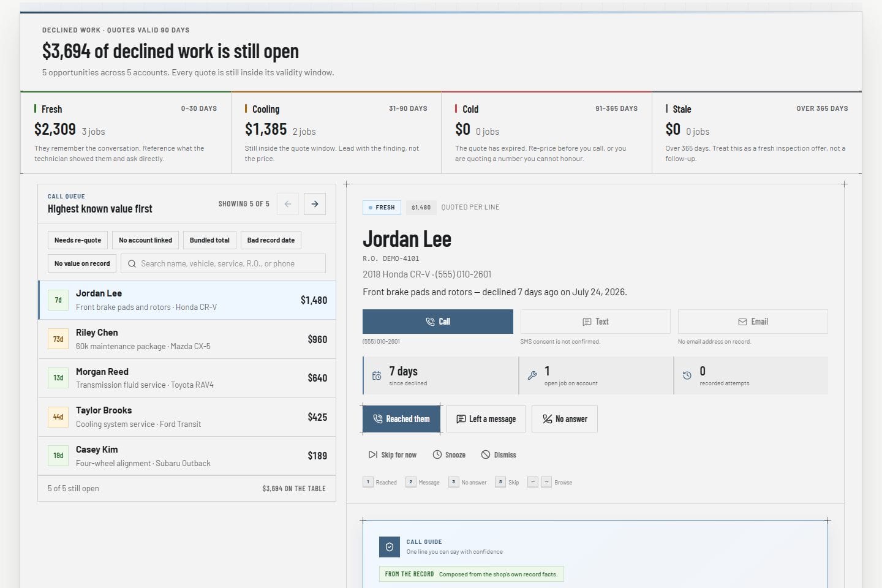Snooze this opportunity
882x588 pixels.
(x=449, y=454)
